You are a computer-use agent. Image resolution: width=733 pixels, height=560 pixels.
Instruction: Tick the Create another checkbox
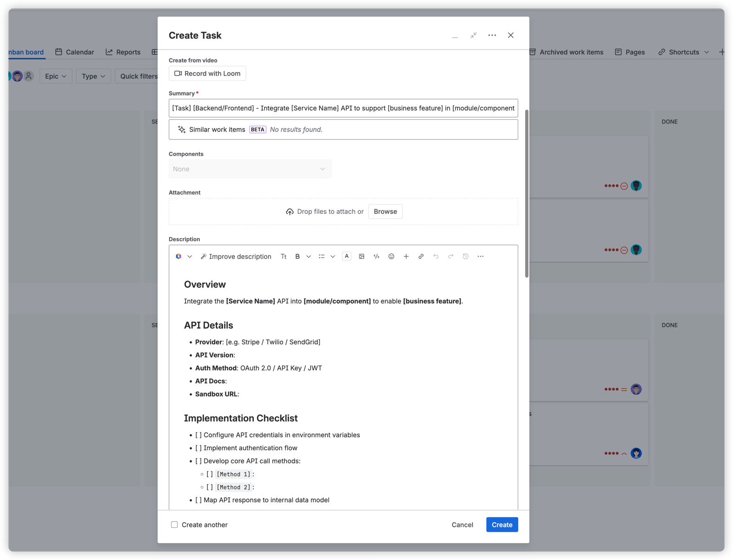pos(174,525)
